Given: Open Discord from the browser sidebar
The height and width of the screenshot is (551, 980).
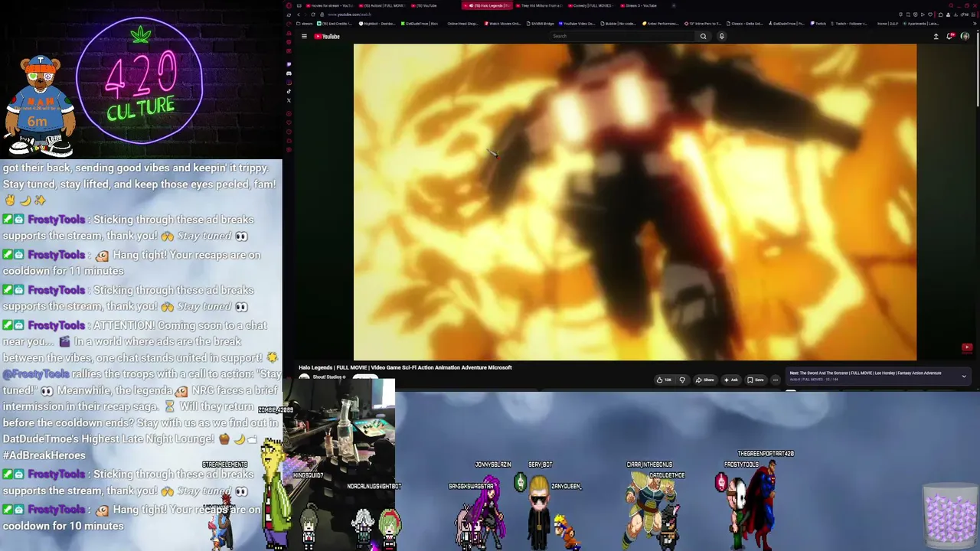Looking at the screenshot, I should pyautogui.click(x=289, y=73).
